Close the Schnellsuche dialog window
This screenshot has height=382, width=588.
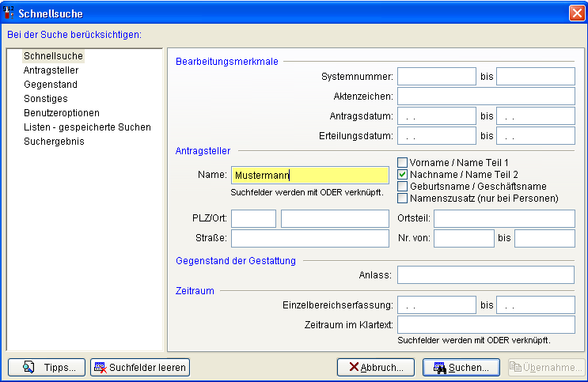click(576, 13)
